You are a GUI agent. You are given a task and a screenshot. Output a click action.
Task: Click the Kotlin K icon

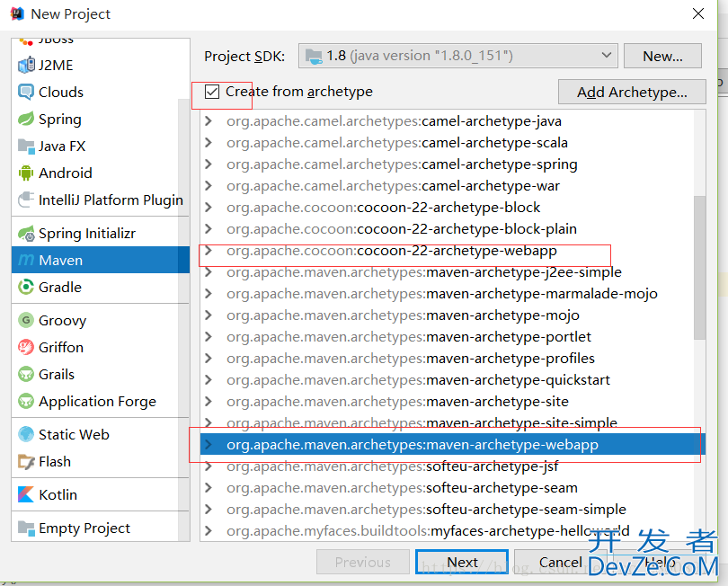click(x=26, y=494)
